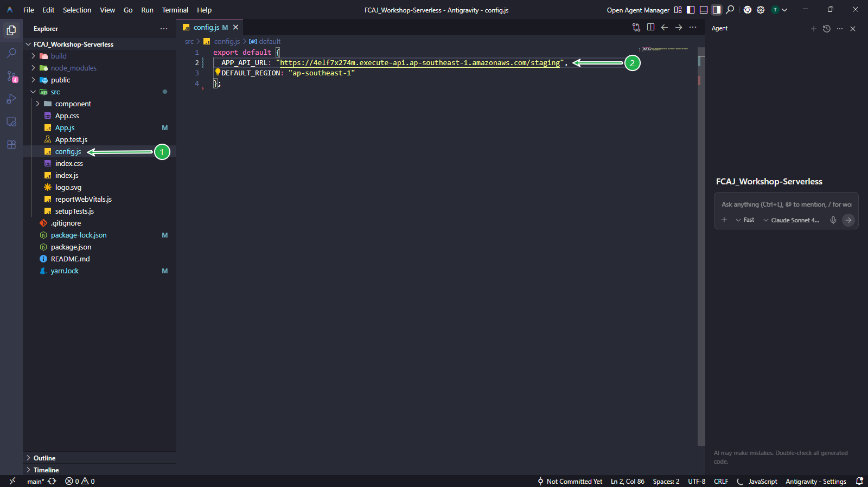Open the Source Control view with badge
Image resolution: width=868 pixels, height=487 pixels.
point(11,76)
